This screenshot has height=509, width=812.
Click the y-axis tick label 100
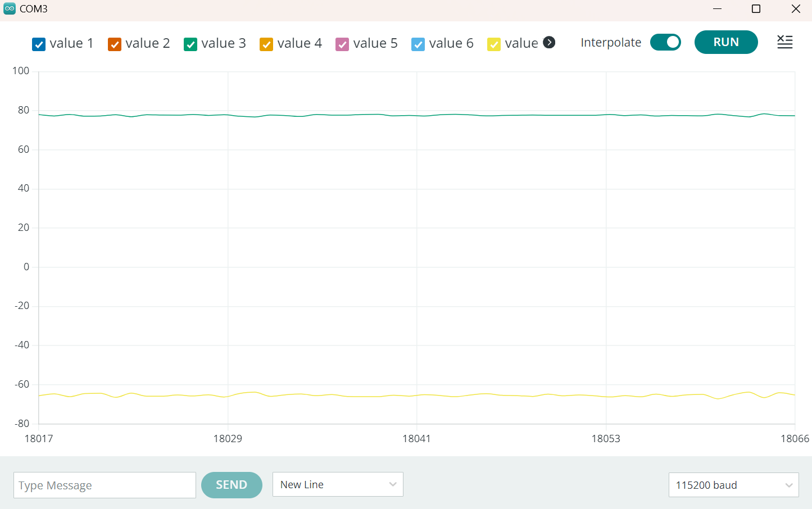pyautogui.click(x=21, y=71)
